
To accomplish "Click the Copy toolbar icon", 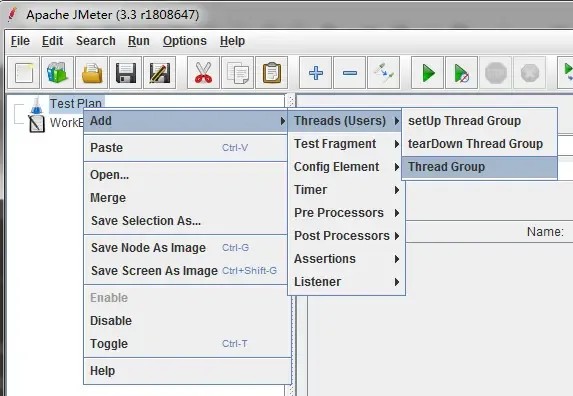I will [237, 73].
